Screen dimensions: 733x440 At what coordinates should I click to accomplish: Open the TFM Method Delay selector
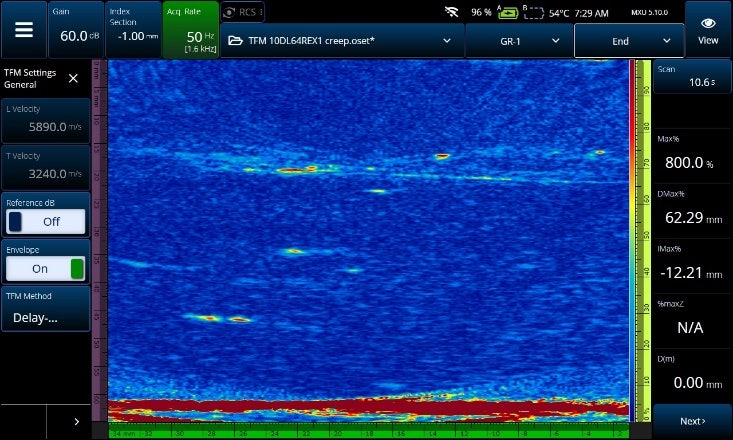pos(46,310)
